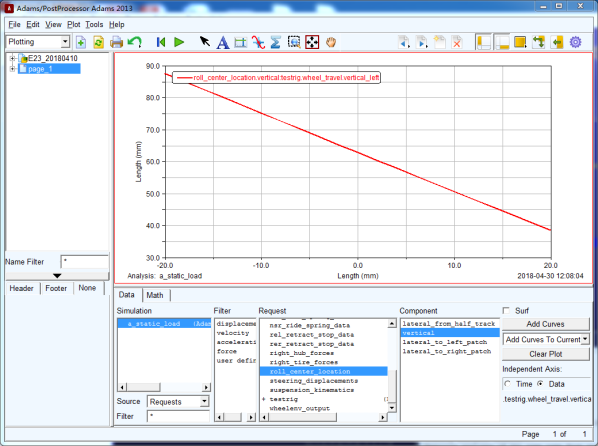Open the Plot menu
The height and width of the screenshot is (446, 598).
[74, 24]
